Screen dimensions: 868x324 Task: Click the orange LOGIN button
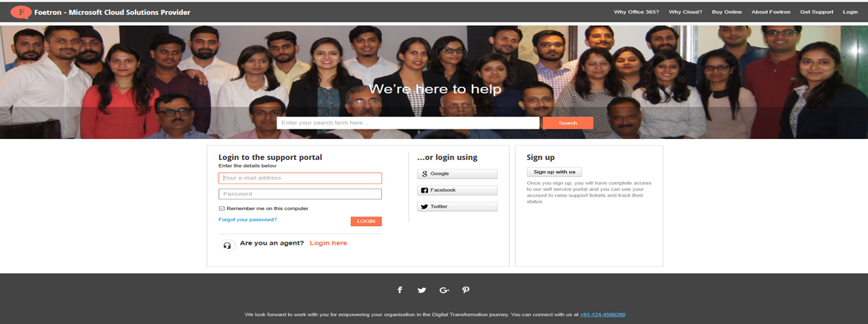tap(366, 222)
